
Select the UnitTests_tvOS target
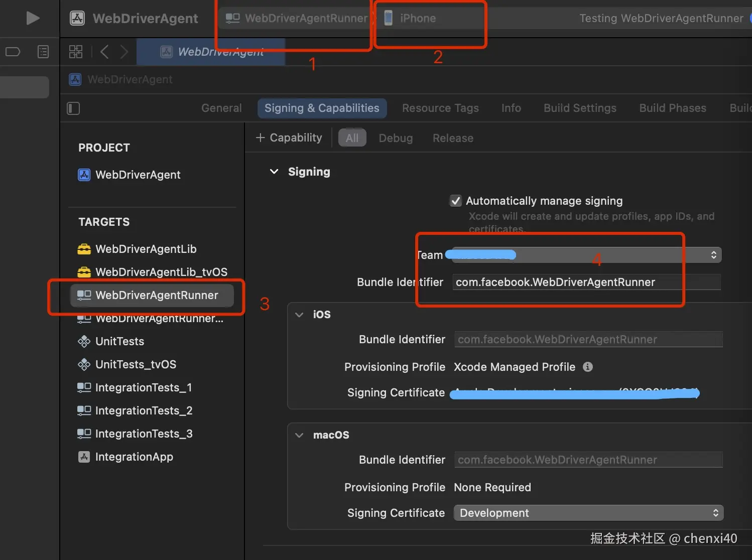[127, 364]
